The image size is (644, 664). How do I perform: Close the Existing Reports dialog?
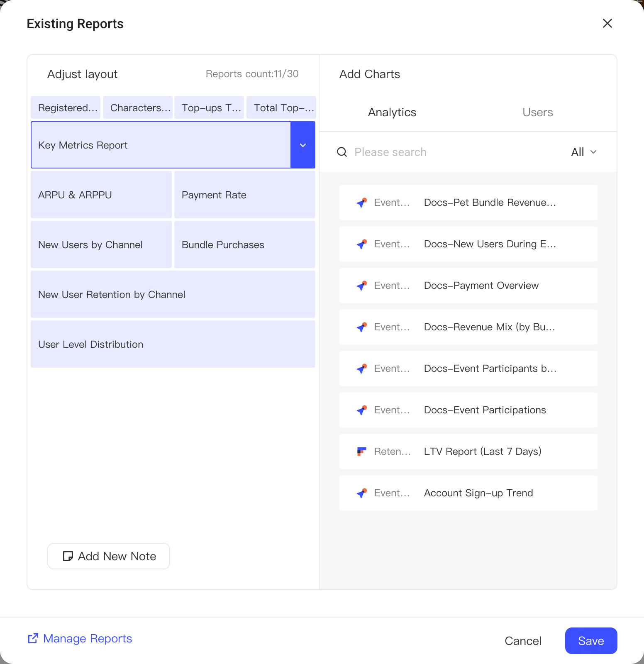click(x=607, y=23)
